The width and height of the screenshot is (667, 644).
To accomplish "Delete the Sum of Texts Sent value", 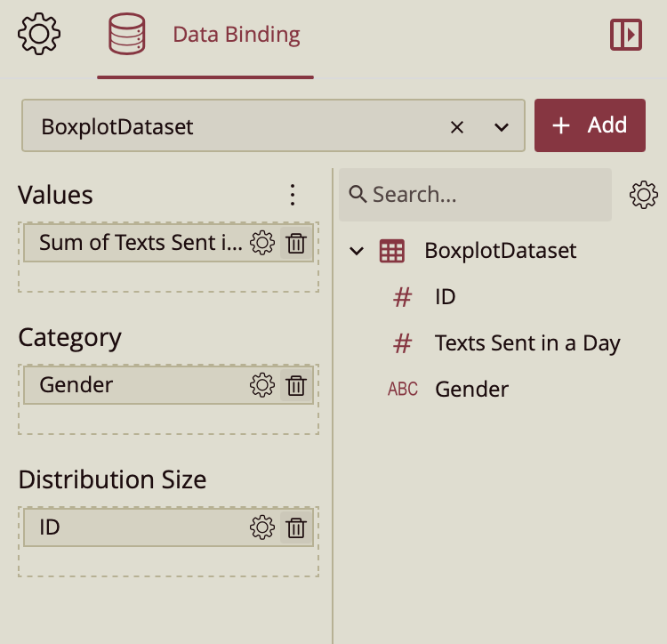I will coord(296,243).
